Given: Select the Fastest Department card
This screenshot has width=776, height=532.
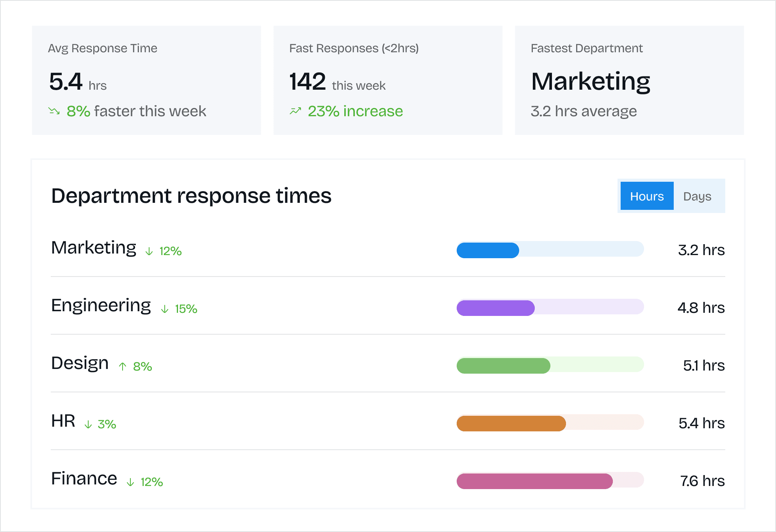Looking at the screenshot, I should [x=629, y=80].
